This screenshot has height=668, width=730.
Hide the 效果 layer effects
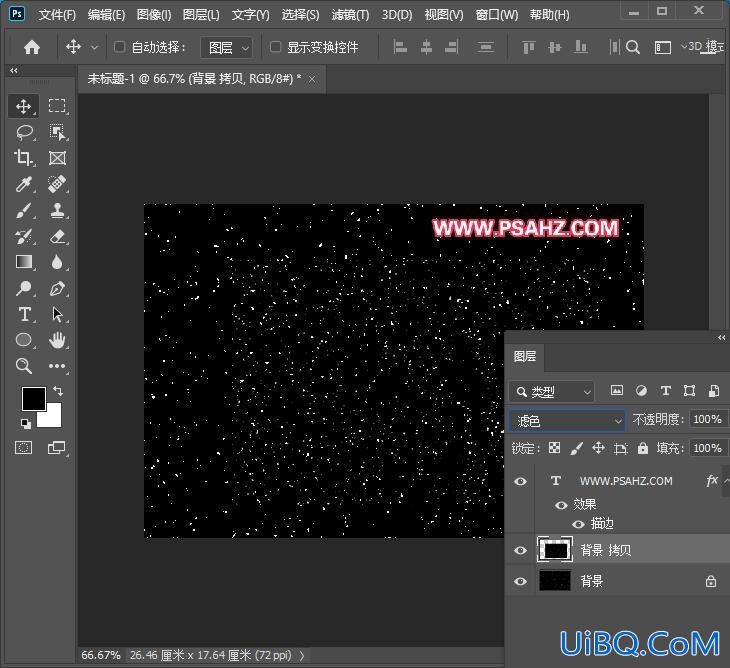coord(561,505)
